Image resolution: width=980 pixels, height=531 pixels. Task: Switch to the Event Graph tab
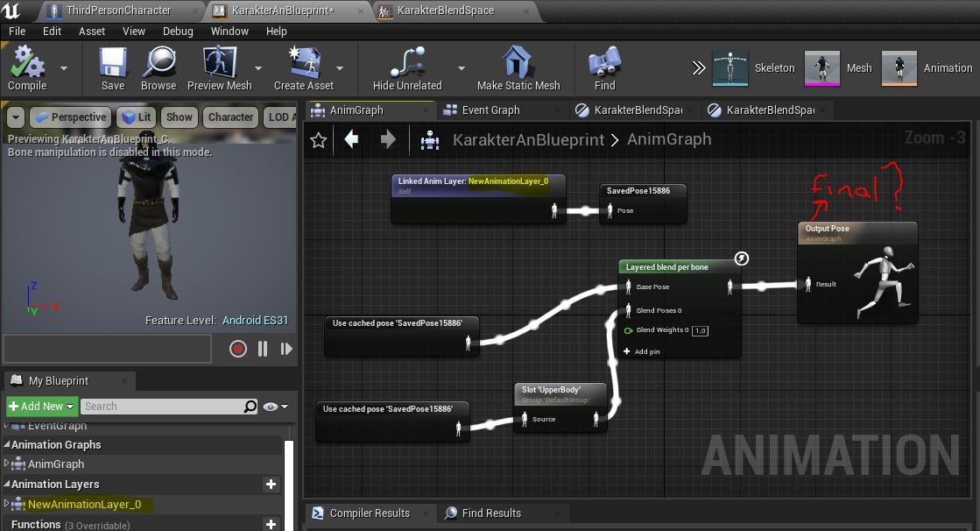[490, 110]
